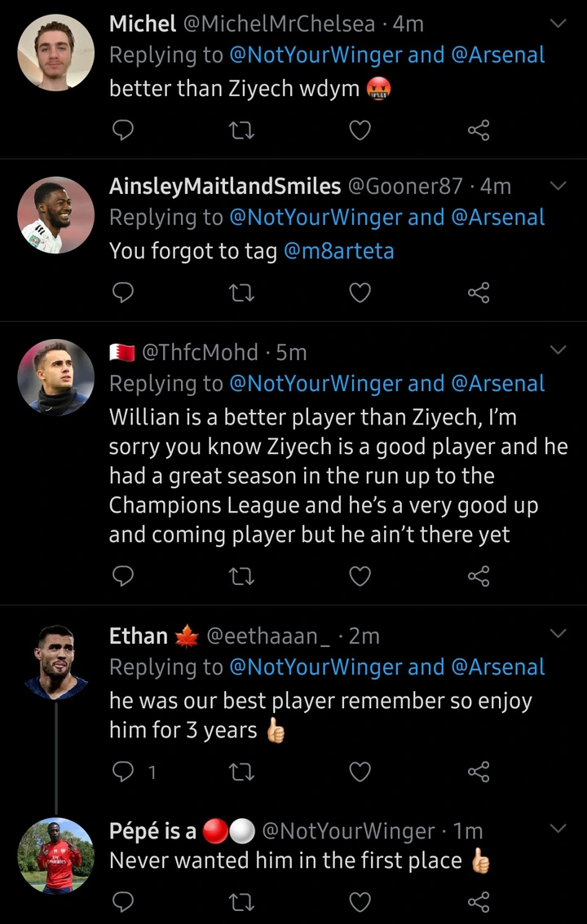Open the options chevron on Ethan's tweet

coord(558,633)
